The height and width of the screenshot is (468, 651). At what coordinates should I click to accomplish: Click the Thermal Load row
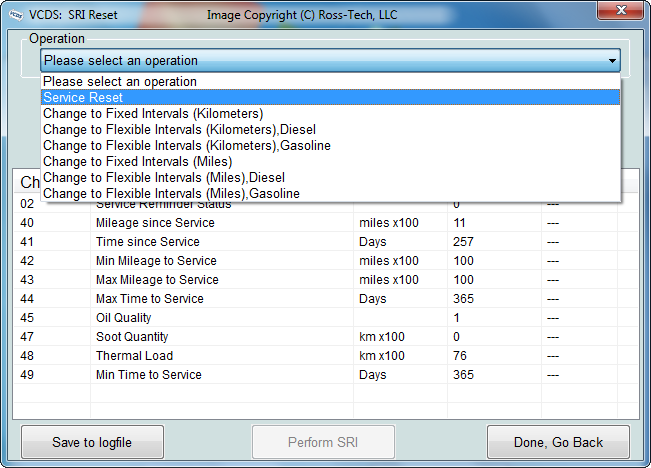click(x=134, y=356)
